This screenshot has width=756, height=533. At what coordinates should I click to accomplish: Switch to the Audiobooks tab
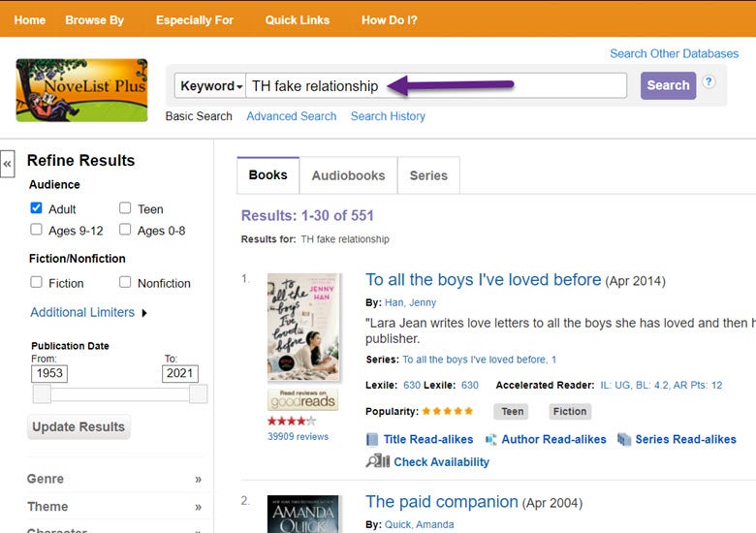(x=348, y=175)
